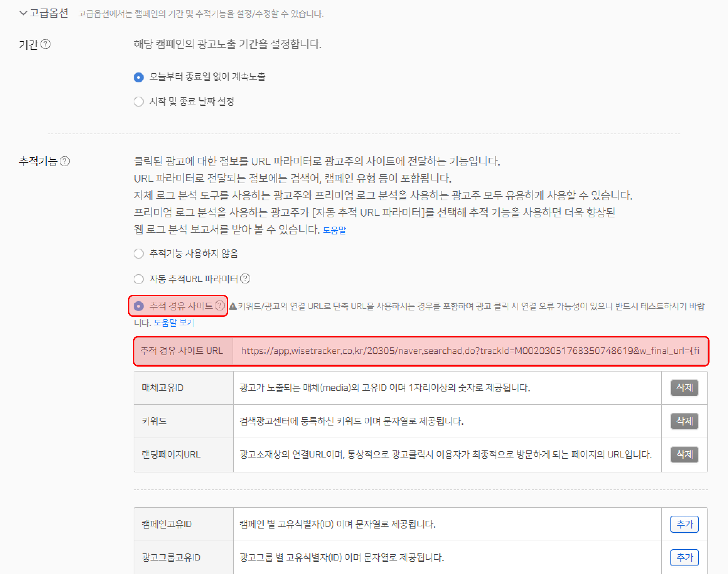Select 추적 경유 사이트 radio button
Viewport: 728px width, 574px height.
pos(139,306)
